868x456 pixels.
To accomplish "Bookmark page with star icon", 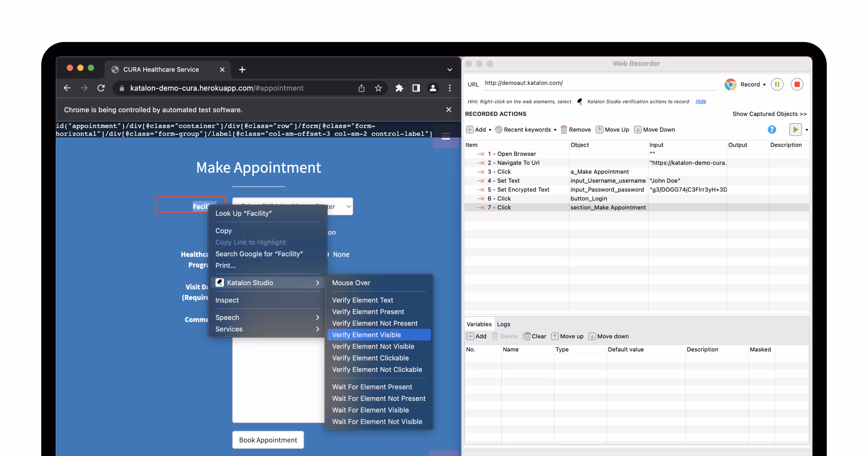I will [x=378, y=88].
